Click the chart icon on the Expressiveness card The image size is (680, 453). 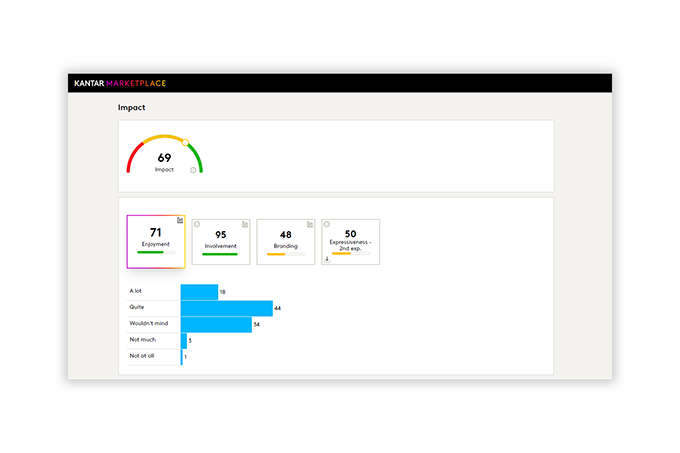click(x=375, y=224)
